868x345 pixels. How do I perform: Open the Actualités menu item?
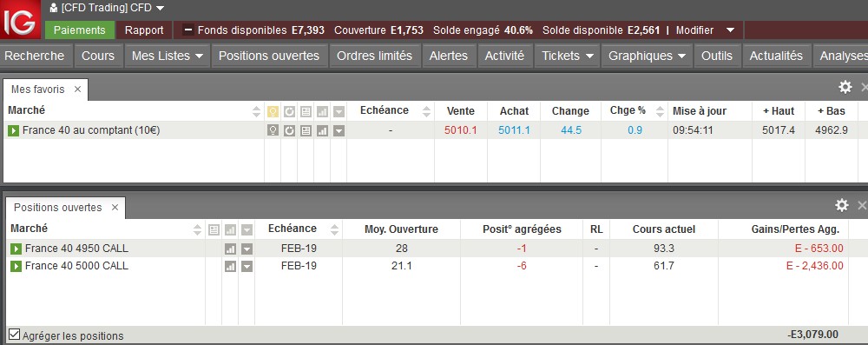(x=776, y=56)
